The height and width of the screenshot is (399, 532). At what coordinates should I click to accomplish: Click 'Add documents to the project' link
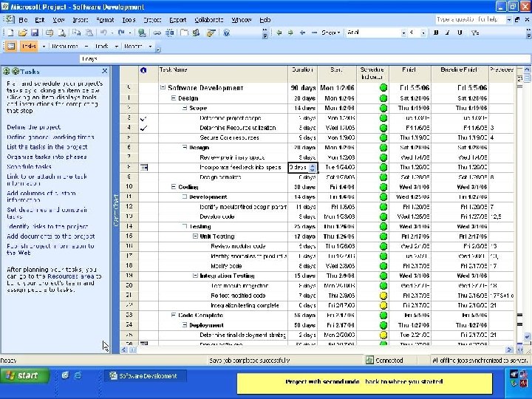click(x=50, y=236)
